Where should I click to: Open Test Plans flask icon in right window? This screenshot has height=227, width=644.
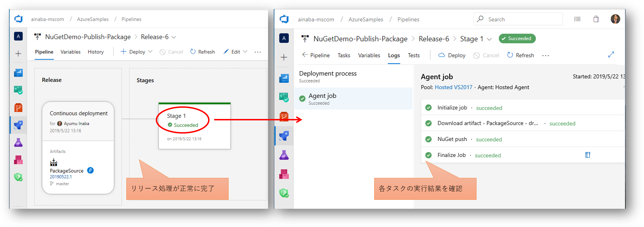(284, 155)
